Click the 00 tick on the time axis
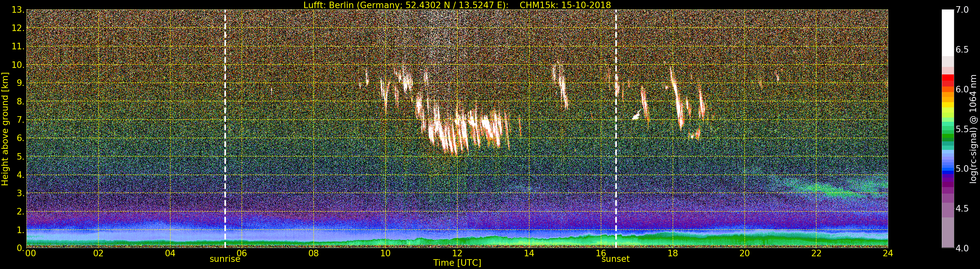This screenshot has height=269, width=980. pos(30,253)
